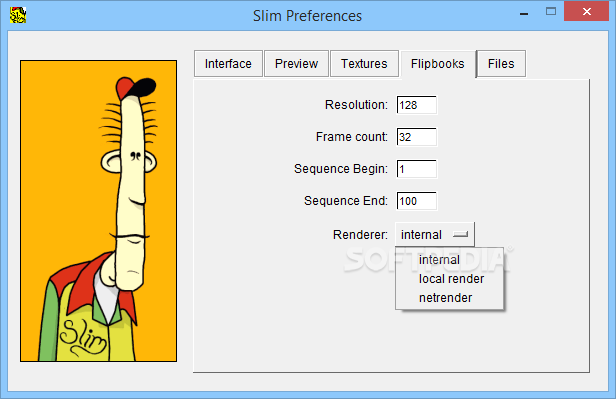This screenshot has height=399, width=616.
Task: Click the Sequence Begin label
Action: tap(341, 169)
